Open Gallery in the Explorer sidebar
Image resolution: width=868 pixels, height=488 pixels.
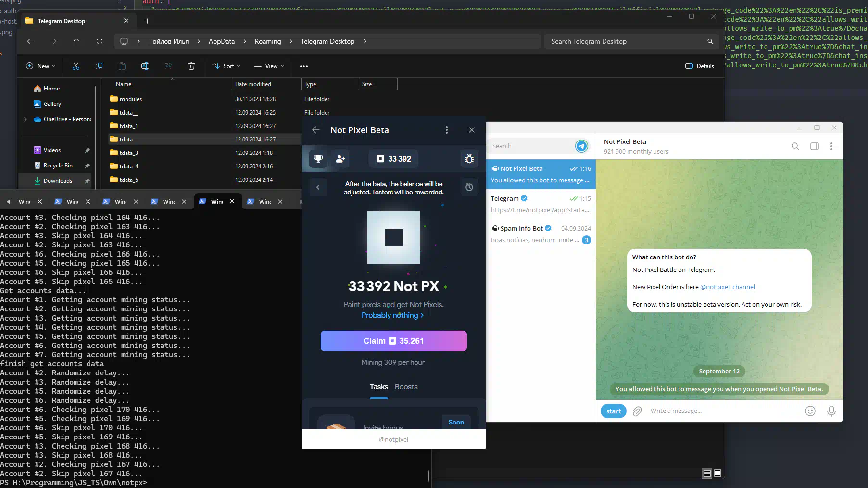[48, 104]
